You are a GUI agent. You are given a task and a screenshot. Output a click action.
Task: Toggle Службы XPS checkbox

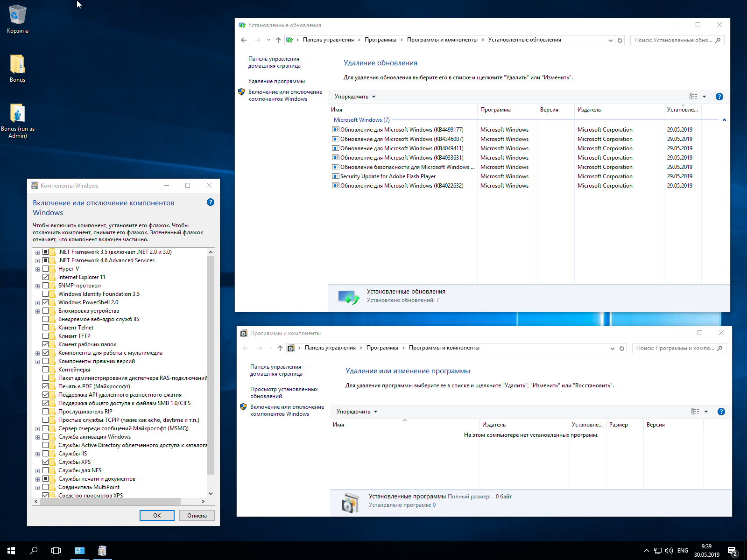pyautogui.click(x=46, y=462)
